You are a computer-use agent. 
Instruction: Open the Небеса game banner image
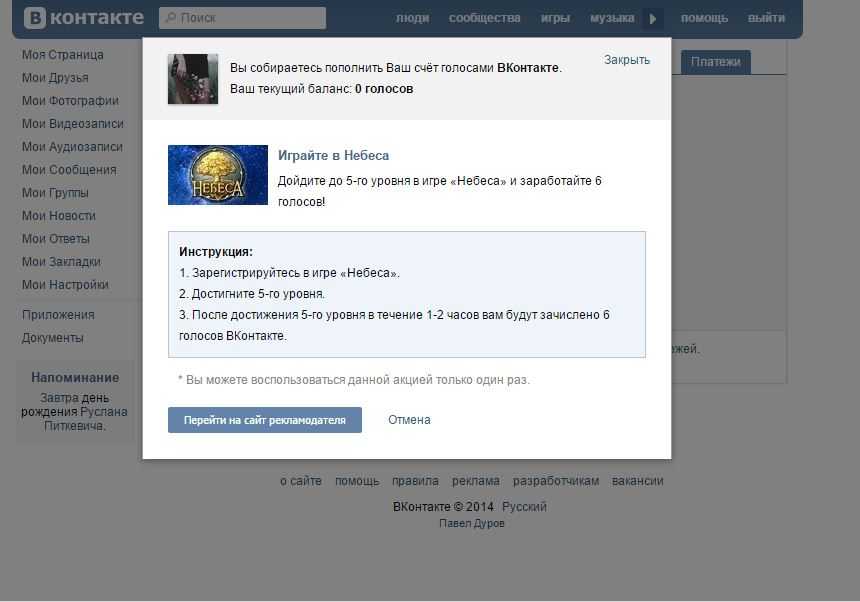217,175
